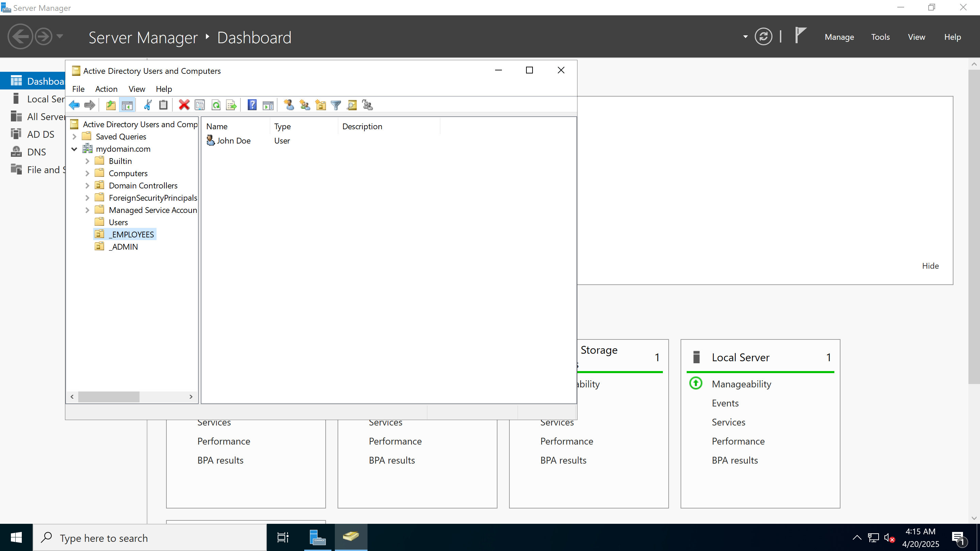Click the Paste clipboard icon
The height and width of the screenshot is (551, 980).
coord(163,105)
